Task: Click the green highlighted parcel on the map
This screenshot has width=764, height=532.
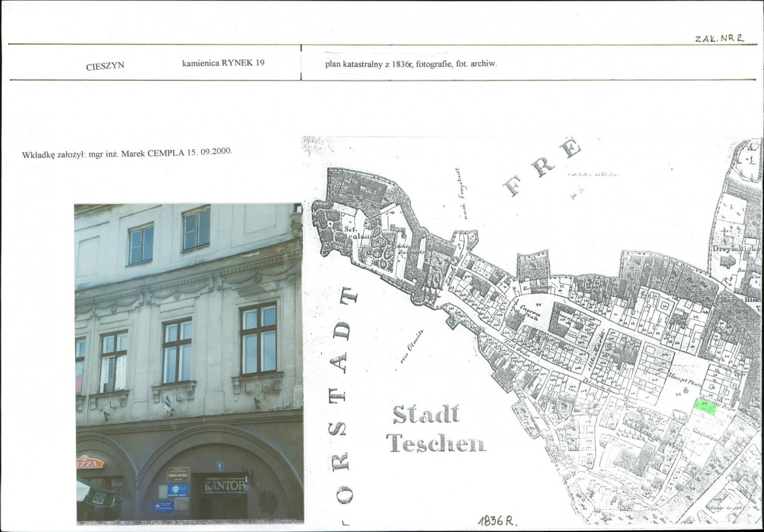Action: point(705,406)
